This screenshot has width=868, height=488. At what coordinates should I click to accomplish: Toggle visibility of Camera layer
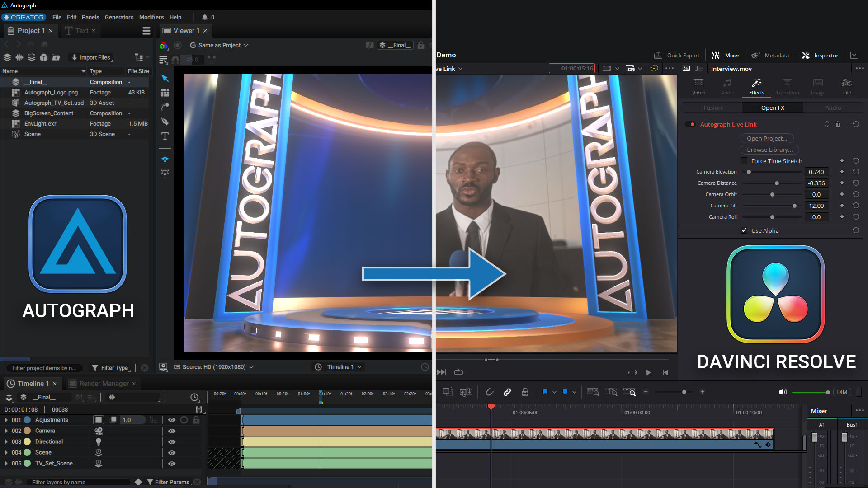(x=172, y=431)
